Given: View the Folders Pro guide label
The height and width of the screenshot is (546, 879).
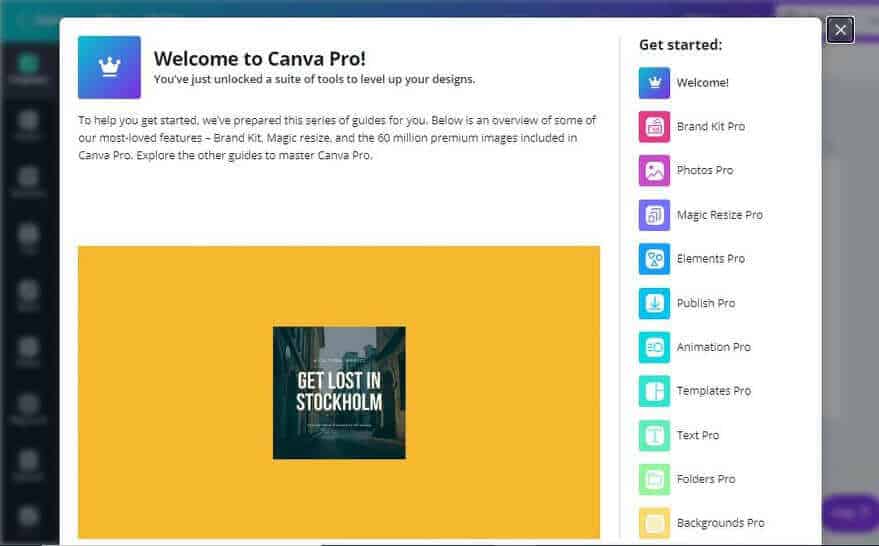Looking at the screenshot, I should pyautogui.click(x=706, y=479).
